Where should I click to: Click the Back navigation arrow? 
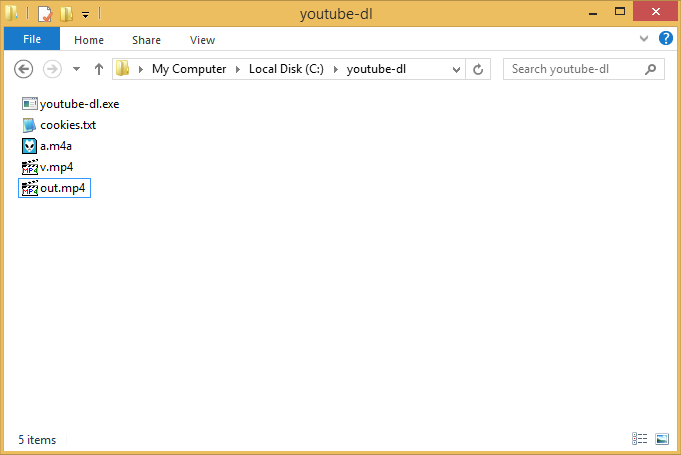23,69
